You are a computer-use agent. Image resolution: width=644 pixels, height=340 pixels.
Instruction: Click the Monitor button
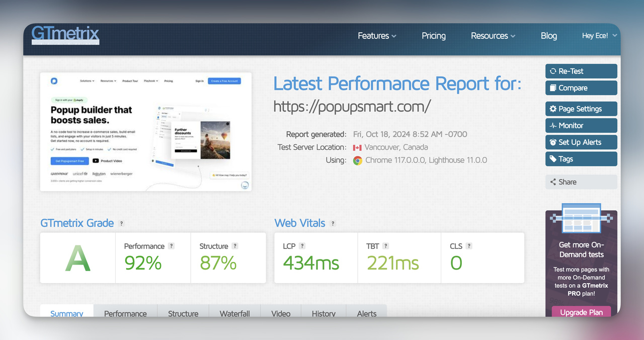coord(581,125)
